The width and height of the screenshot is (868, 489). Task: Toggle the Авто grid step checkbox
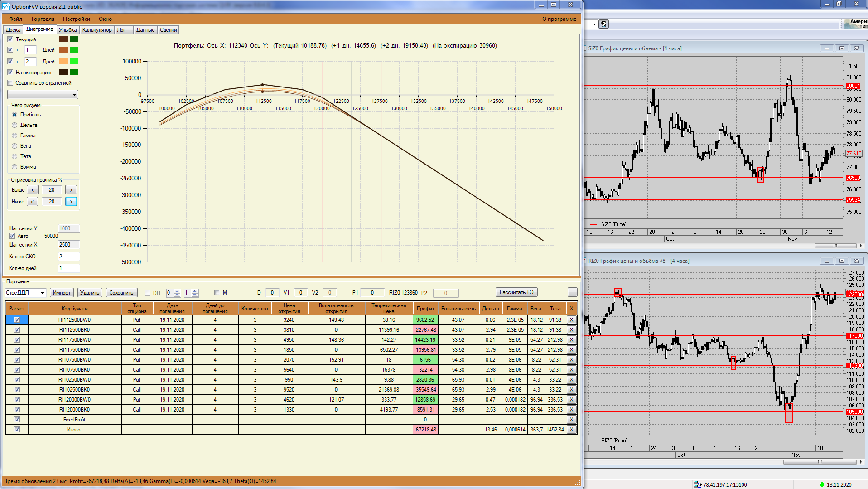[12, 236]
